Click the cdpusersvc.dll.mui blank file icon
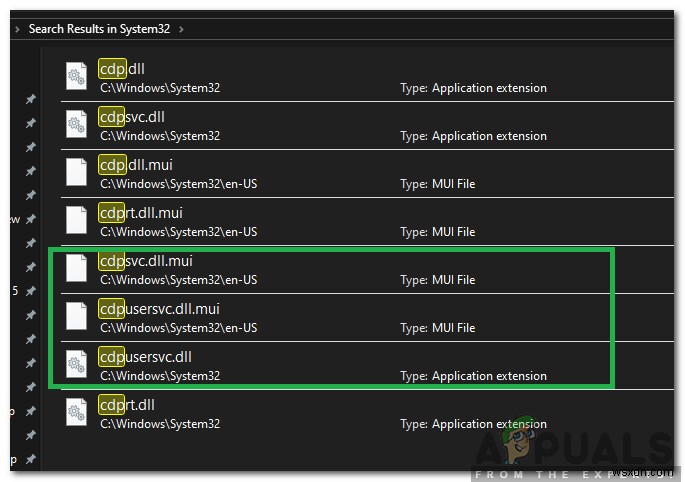 coord(76,316)
